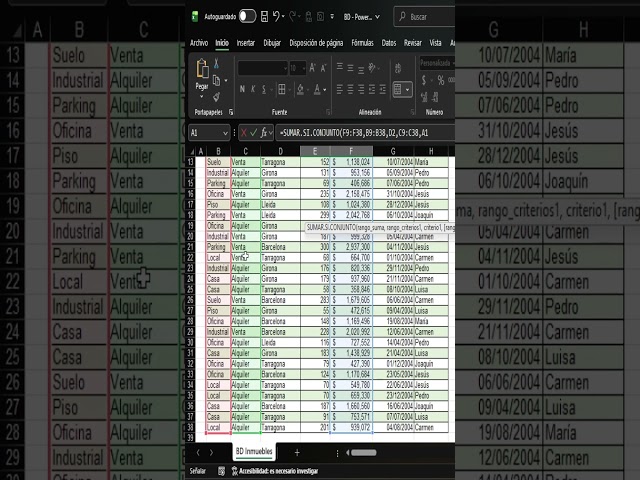Select column E header
Viewport: 640px width, 480px height.
315,151
